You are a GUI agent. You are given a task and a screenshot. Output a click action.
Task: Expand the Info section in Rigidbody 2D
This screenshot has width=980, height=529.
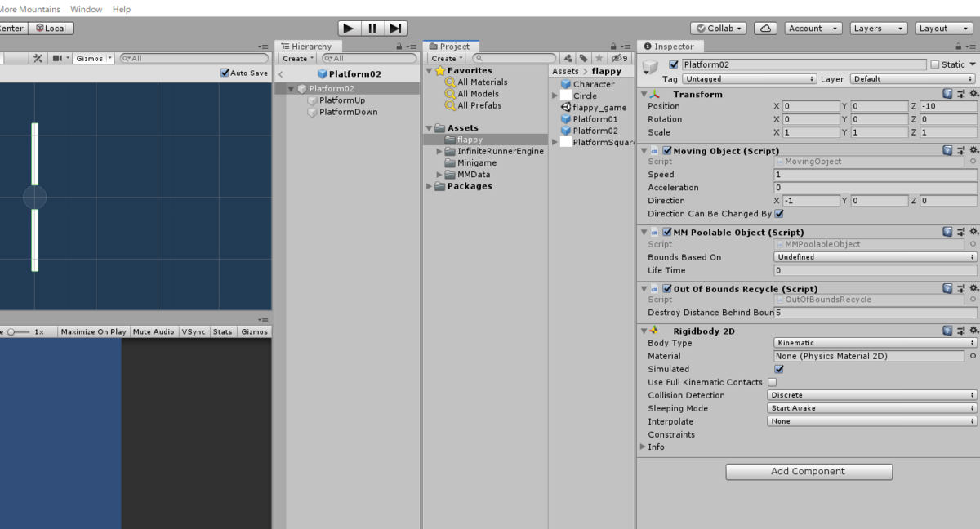coord(643,447)
